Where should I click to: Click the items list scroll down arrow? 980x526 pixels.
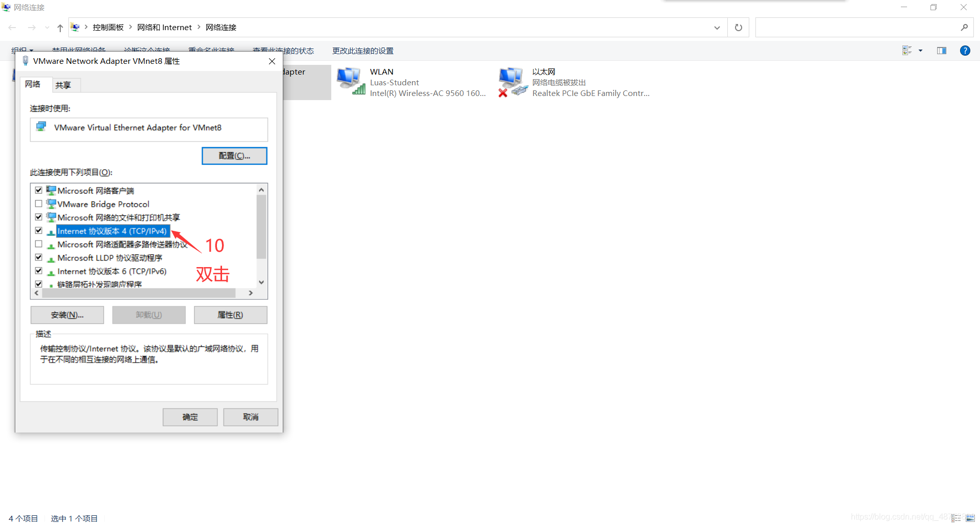coord(261,282)
